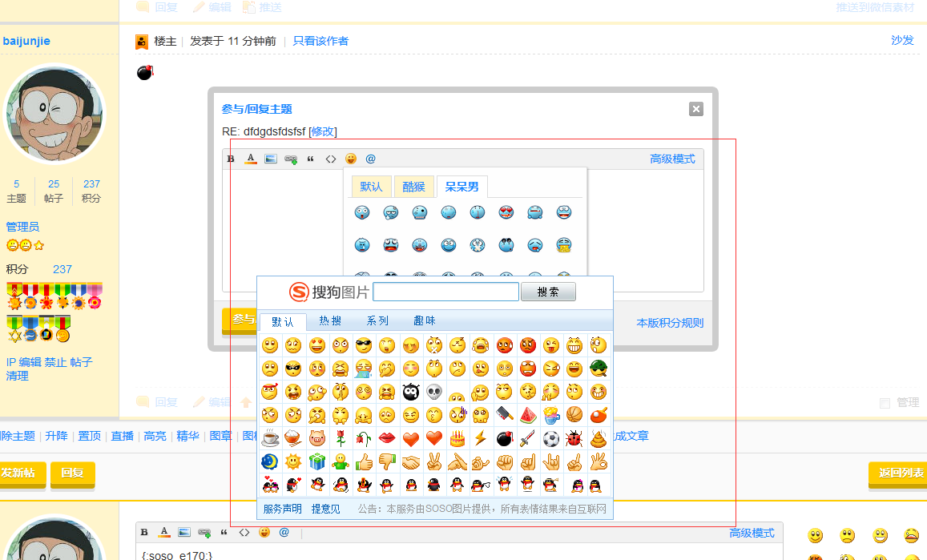
Task: Pick the thumbs up emoticon
Action: pyautogui.click(x=364, y=461)
